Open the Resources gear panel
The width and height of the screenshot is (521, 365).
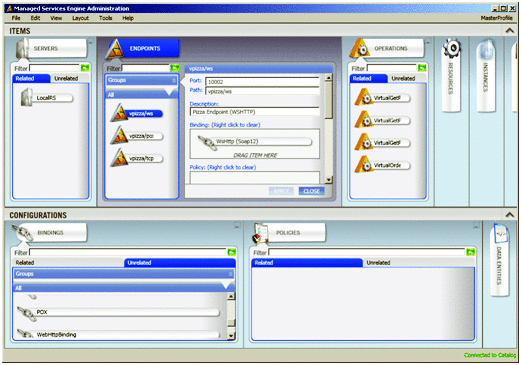451,75
